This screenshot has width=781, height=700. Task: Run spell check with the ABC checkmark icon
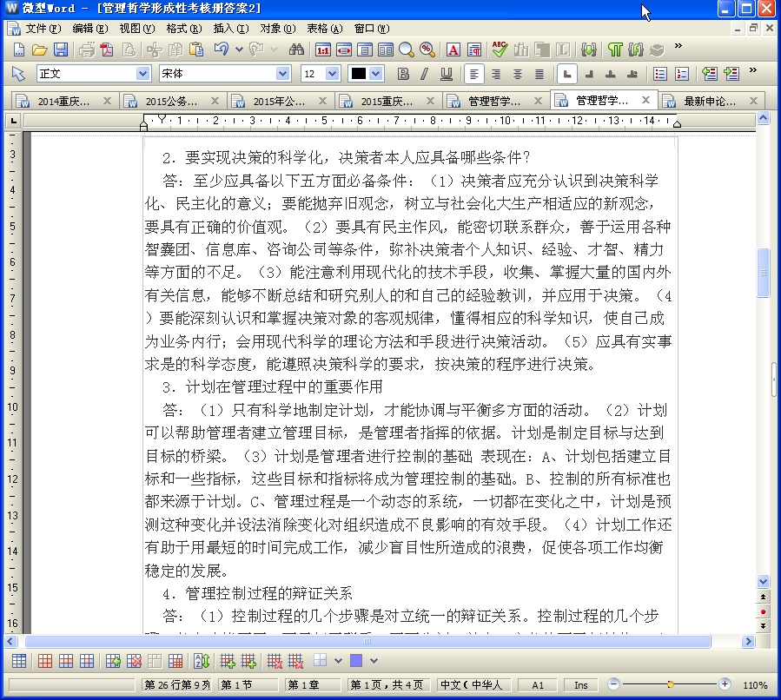point(500,50)
